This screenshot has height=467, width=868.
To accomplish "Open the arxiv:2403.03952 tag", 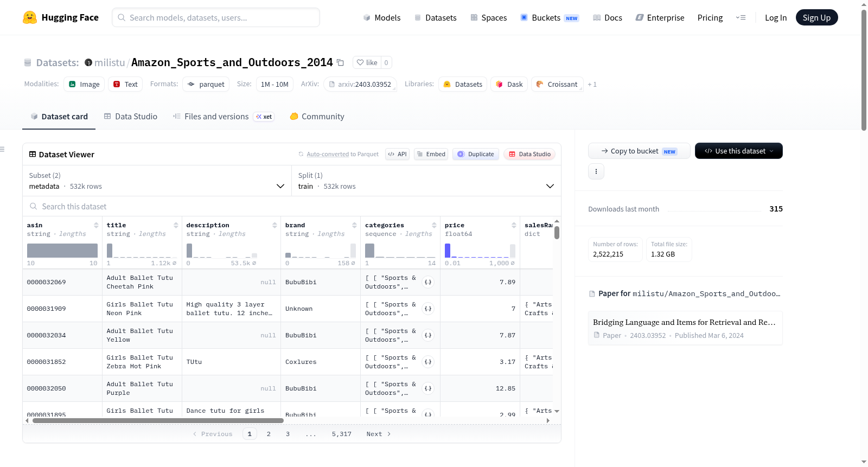I will (x=360, y=84).
